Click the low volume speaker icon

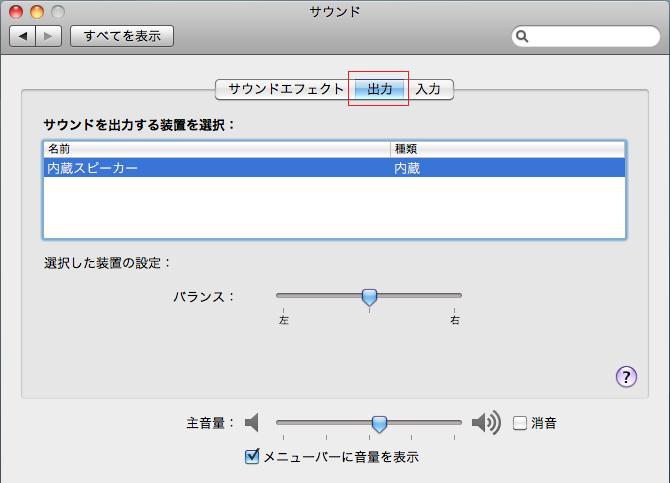click(252, 423)
